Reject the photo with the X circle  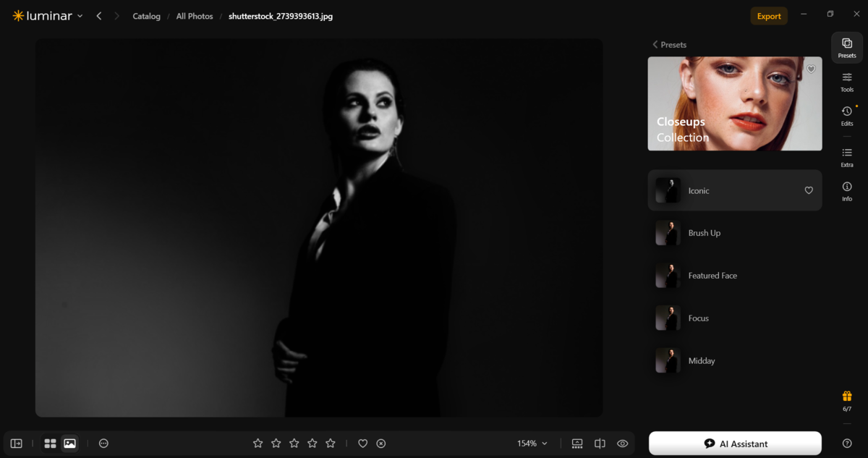coord(381,444)
